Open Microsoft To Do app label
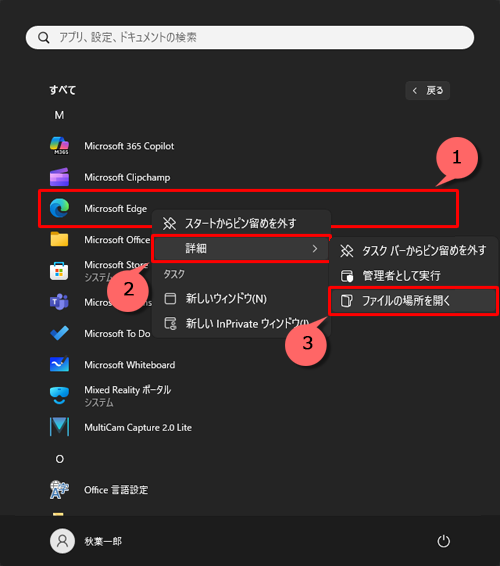This screenshot has height=566, width=500. (x=117, y=334)
